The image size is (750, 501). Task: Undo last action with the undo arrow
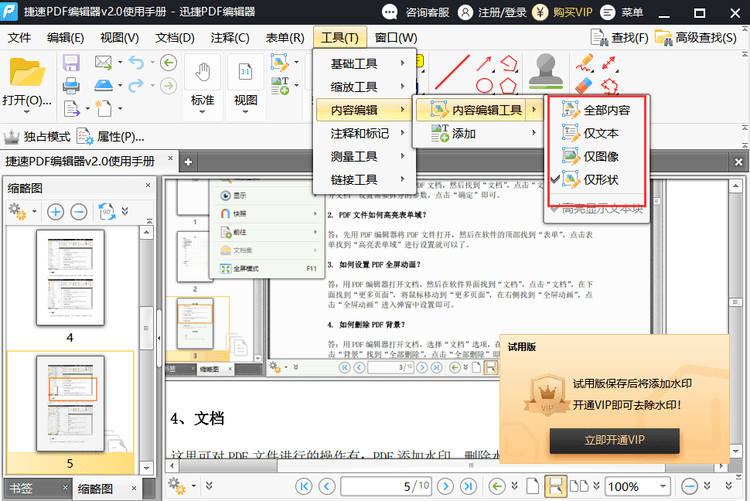point(136,63)
